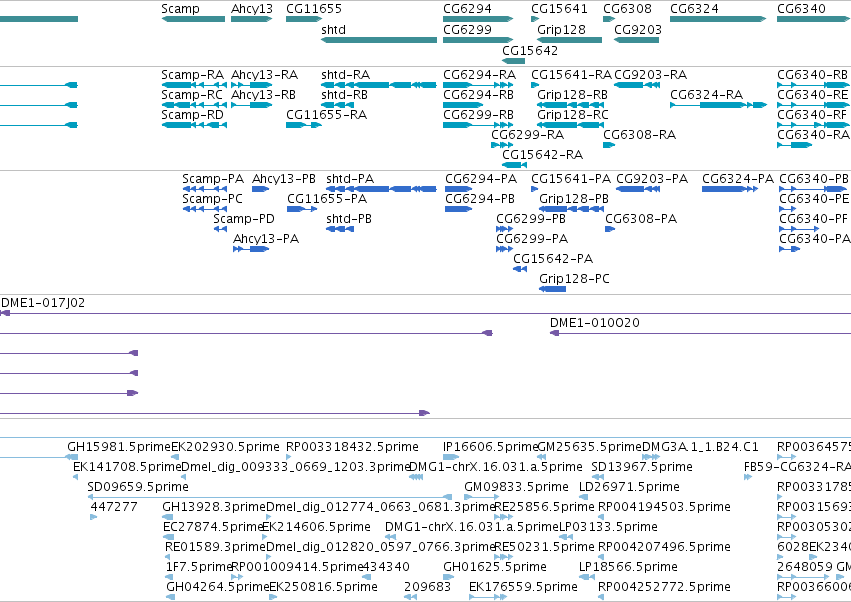851x602 pixels.
Task: Select protein CG9203-PA
Action: [x=652, y=179]
